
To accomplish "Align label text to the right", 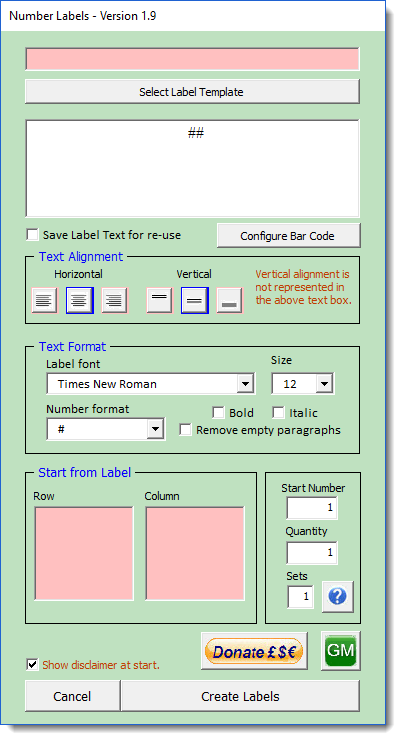I will [x=114, y=300].
